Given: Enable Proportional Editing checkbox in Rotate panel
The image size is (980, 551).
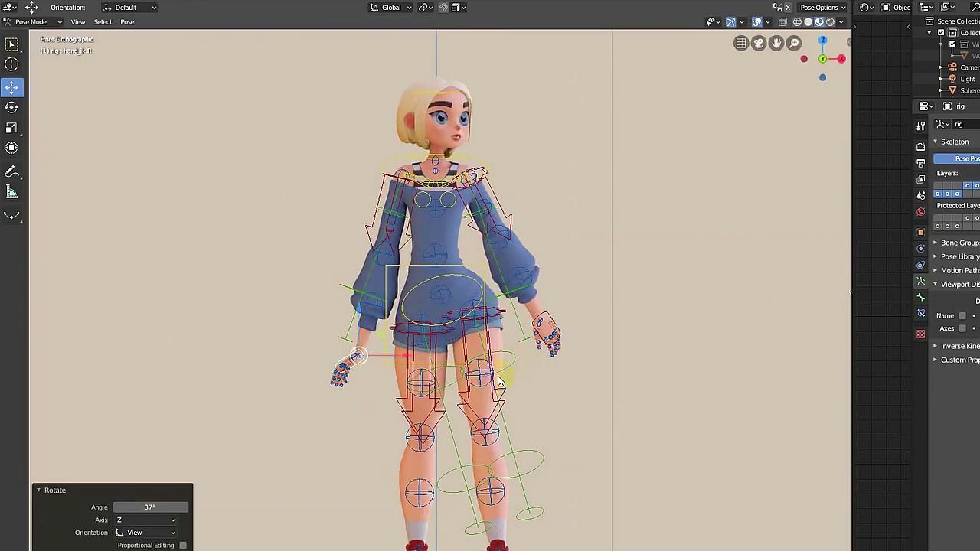Looking at the screenshot, I should pyautogui.click(x=183, y=546).
